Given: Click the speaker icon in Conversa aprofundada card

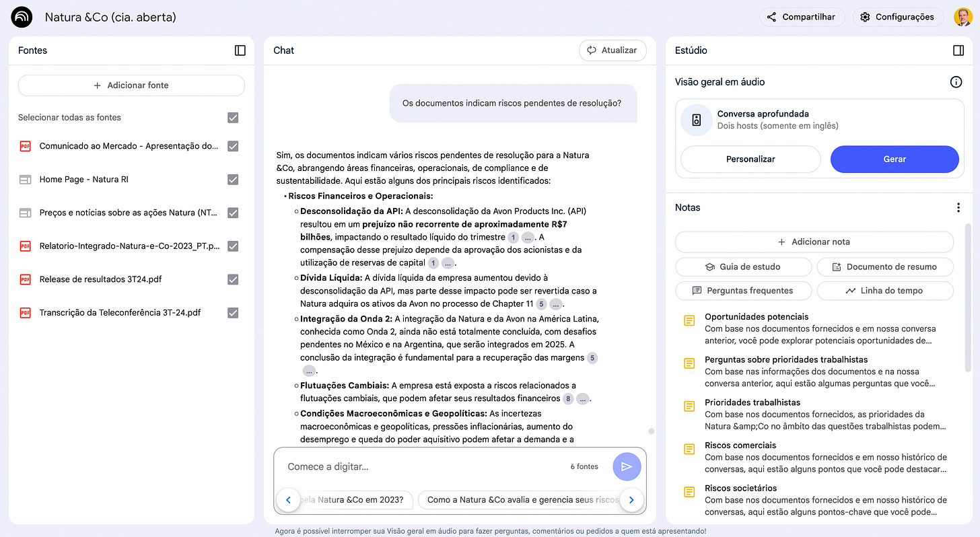Looking at the screenshot, I should click(697, 120).
